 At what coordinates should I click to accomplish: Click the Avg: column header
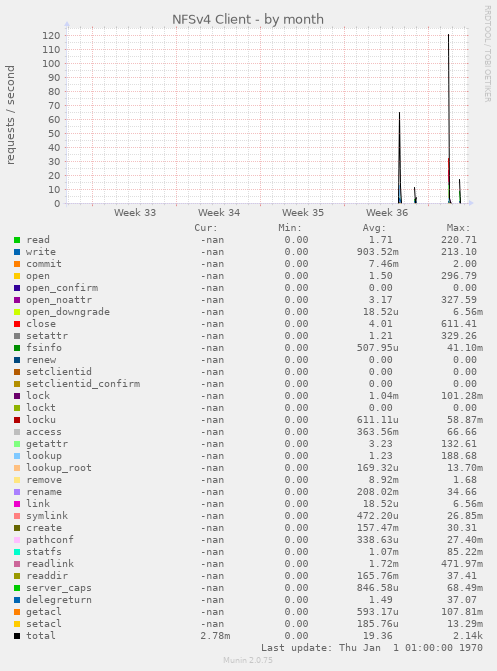(374, 228)
